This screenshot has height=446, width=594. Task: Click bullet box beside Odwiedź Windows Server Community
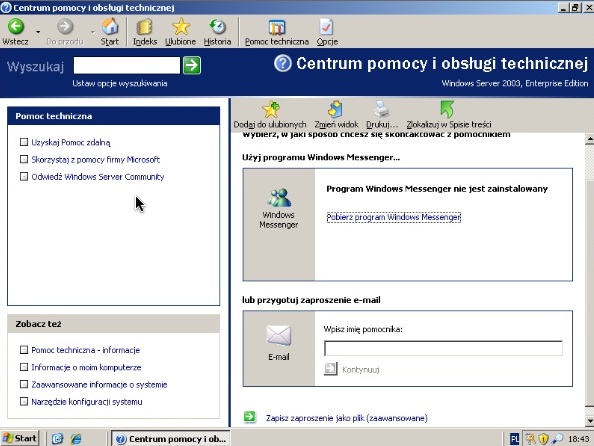[24, 177]
